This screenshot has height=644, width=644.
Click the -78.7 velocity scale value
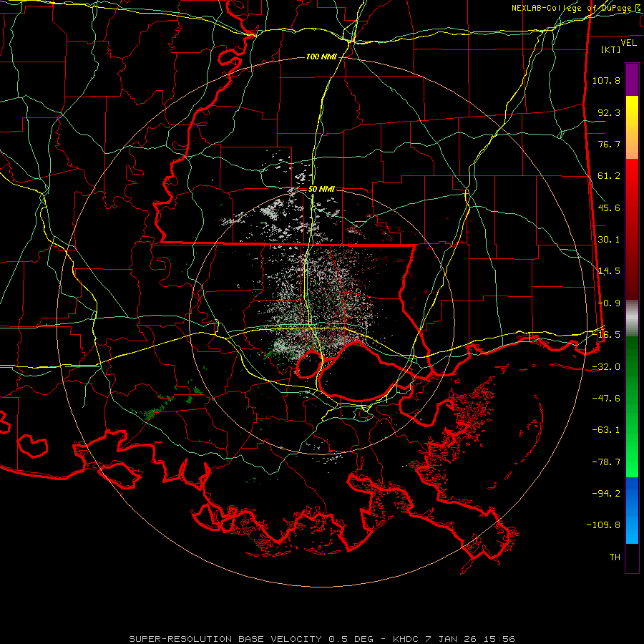[x=606, y=462]
